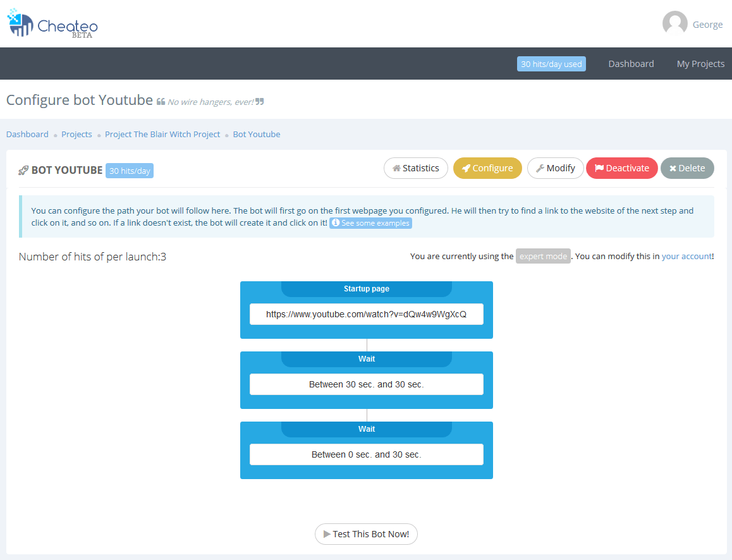The image size is (732, 560).
Task: Open Project The Blair Witch Project breadcrumb
Action: coord(162,135)
